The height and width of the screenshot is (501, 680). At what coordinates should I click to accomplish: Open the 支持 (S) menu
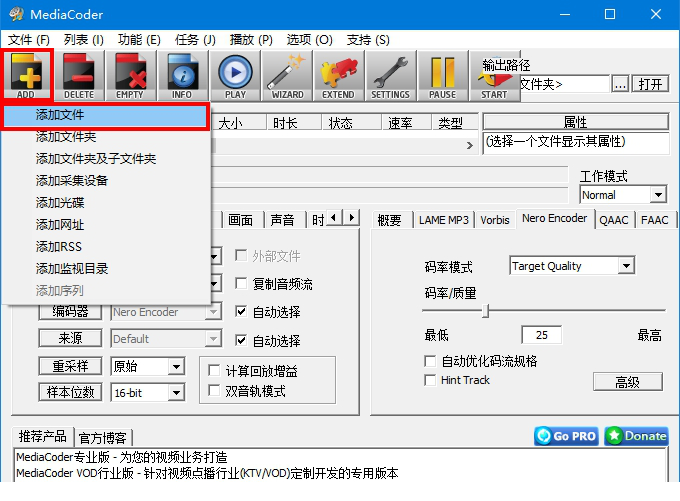[368, 40]
